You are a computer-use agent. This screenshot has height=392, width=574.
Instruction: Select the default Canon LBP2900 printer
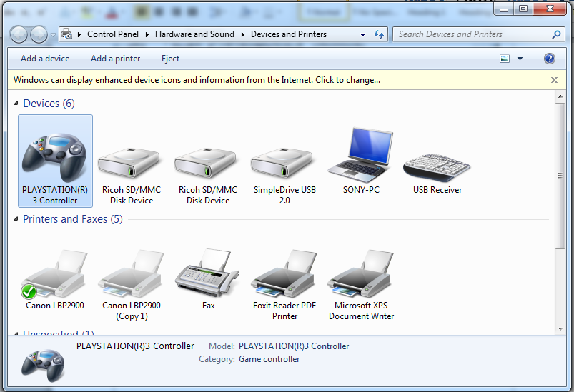click(x=54, y=273)
